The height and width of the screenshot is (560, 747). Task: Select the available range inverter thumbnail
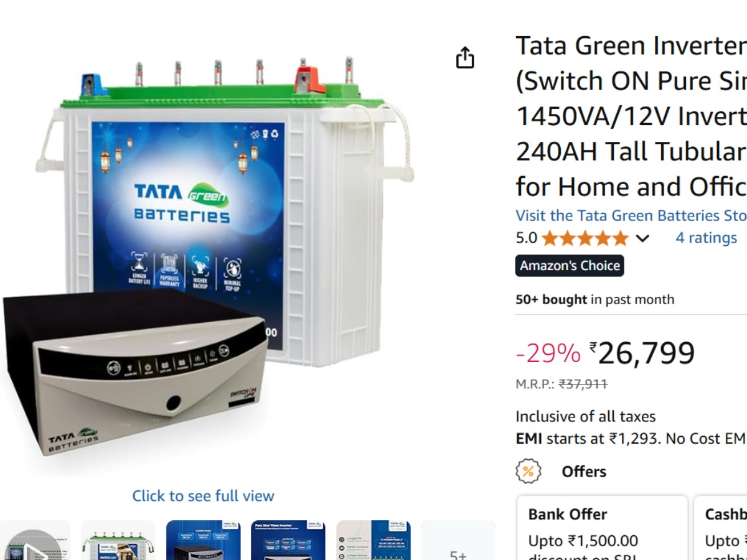[x=203, y=540]
